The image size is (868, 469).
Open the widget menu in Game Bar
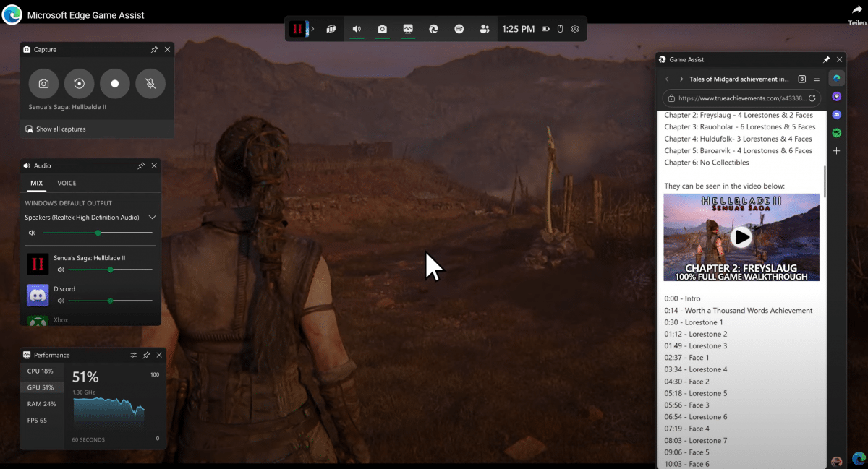pos(331,29)
